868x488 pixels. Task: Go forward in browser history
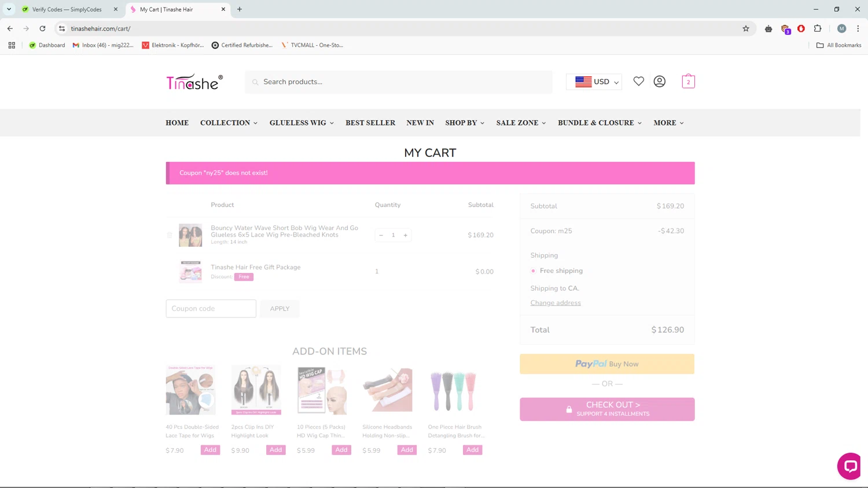click(26, 28)
